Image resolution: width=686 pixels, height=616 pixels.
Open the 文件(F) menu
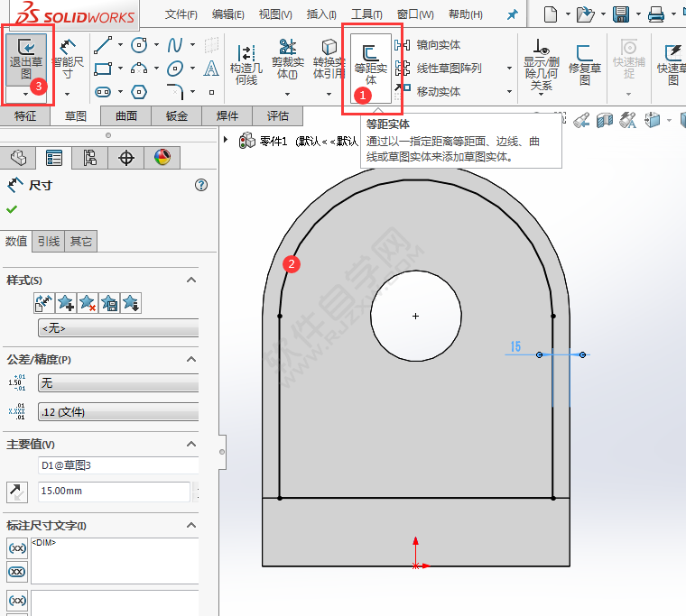click(181, 14)
